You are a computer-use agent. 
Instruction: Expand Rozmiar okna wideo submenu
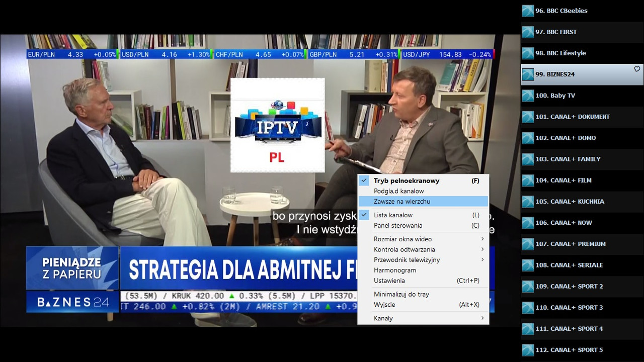(x=423, y=239)
